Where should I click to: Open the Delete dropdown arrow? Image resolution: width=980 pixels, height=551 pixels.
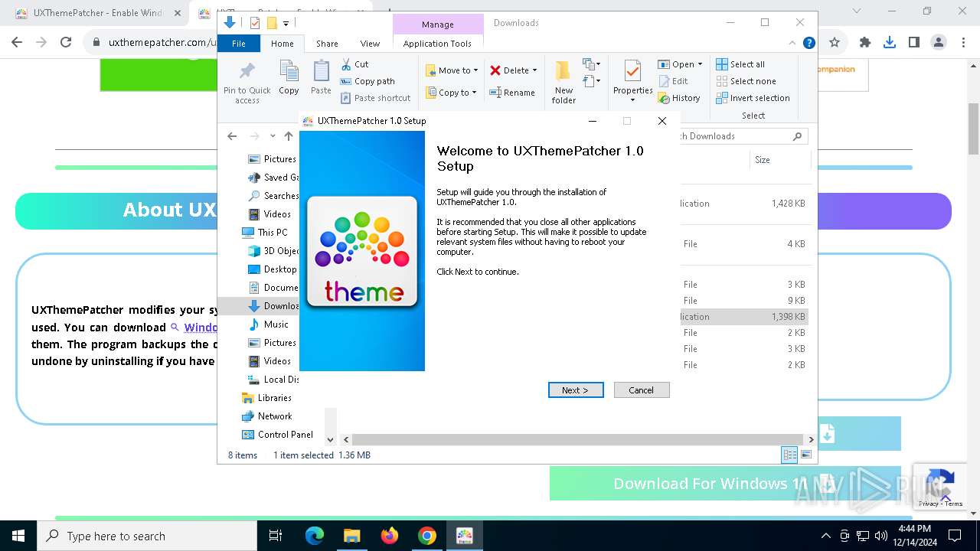coord(534,70)
